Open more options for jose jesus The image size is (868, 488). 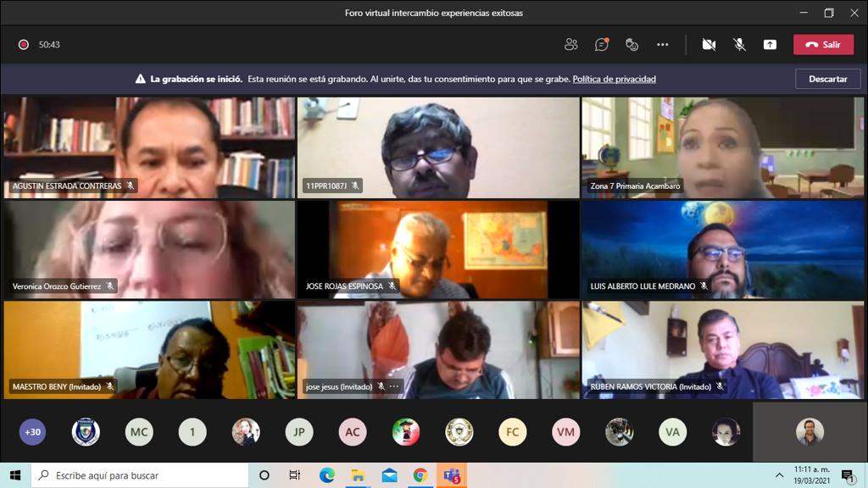pos(394,386)
